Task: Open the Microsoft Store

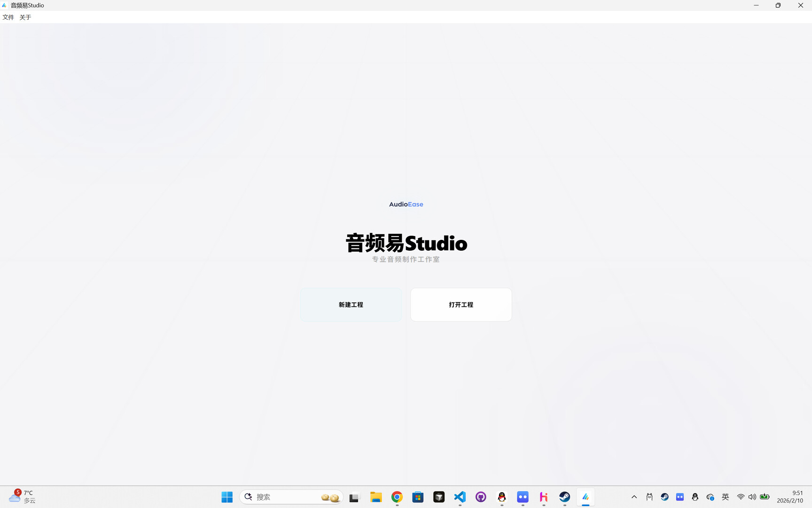Action: [x=418, y=497]
